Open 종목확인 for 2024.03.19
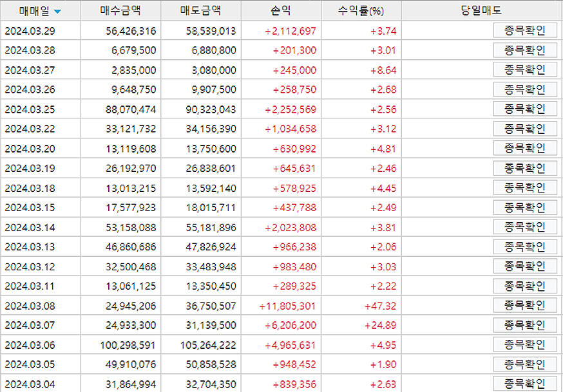The image size is (563, 392). [x=525, y=168]
